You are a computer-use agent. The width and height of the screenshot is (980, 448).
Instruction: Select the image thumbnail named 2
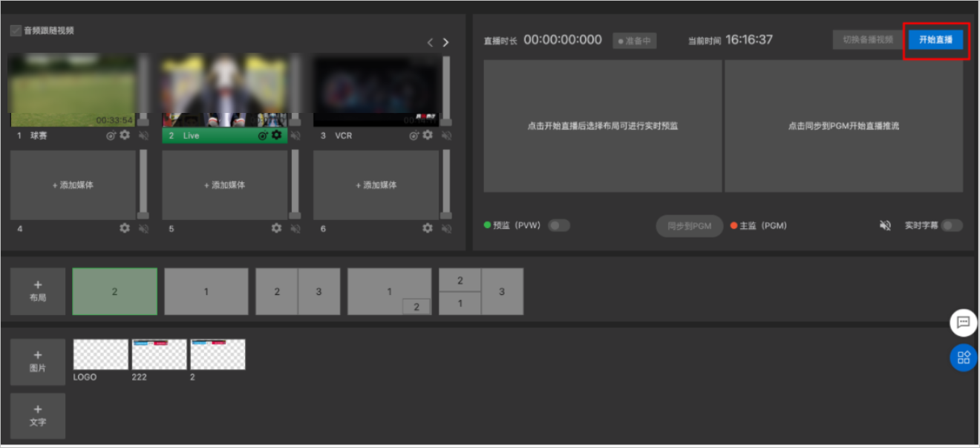point(218,354)
